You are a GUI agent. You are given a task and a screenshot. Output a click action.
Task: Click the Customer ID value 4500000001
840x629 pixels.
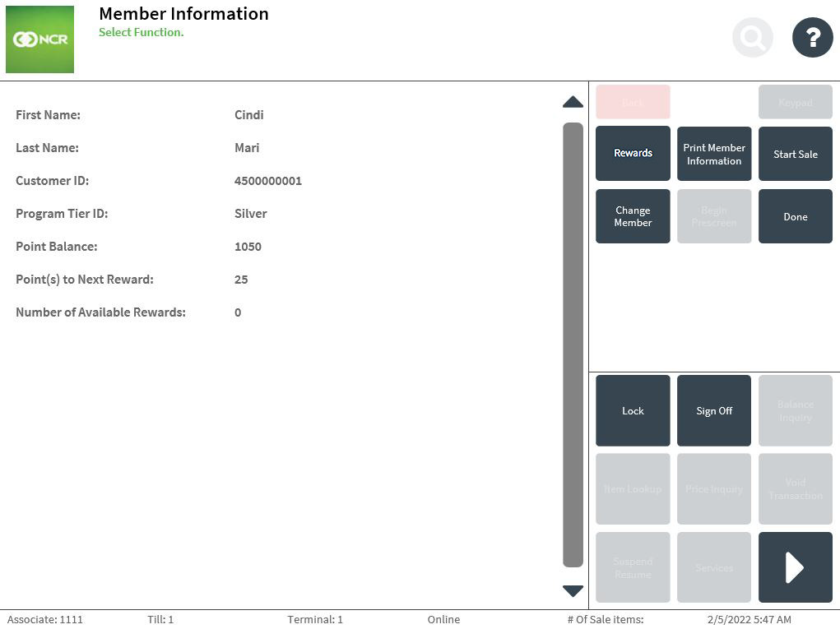[268, 181]
